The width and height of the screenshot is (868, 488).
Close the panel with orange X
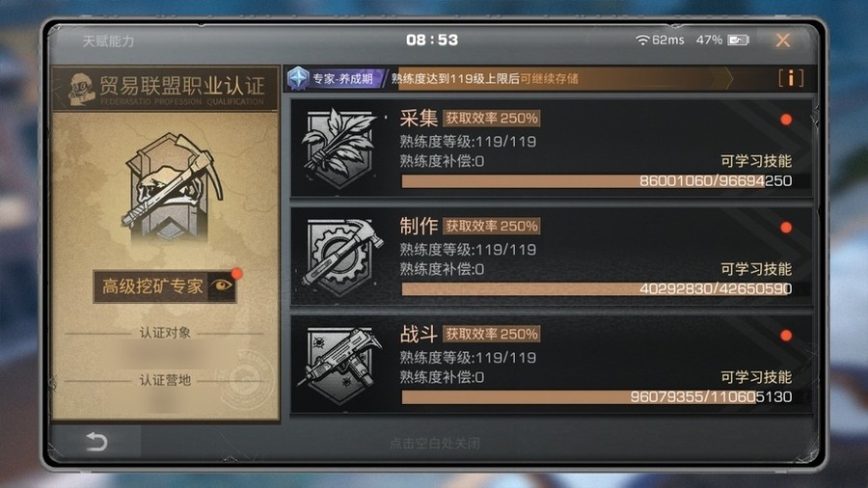[x=783, y=40]
